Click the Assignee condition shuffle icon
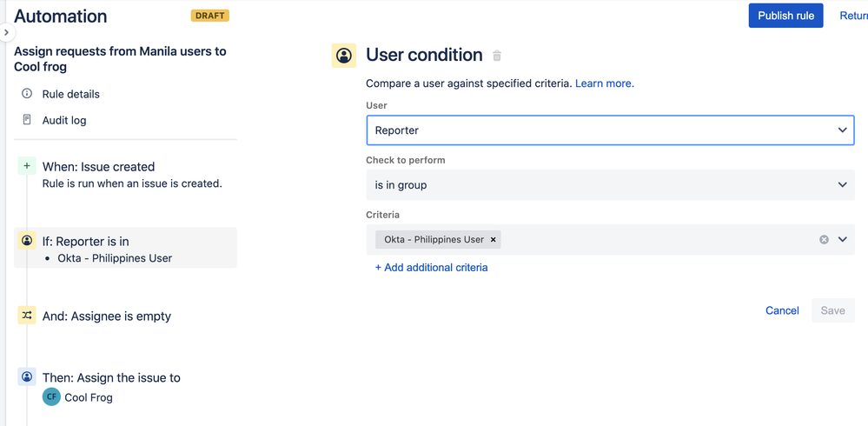This screenshot has width=868, height=426. pos(27,316)
